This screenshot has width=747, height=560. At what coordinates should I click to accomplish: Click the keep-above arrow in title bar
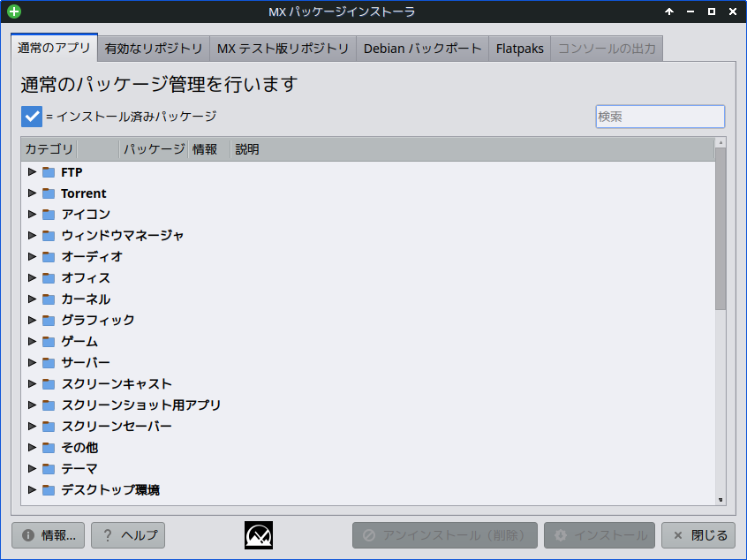[x=669, y=11]
